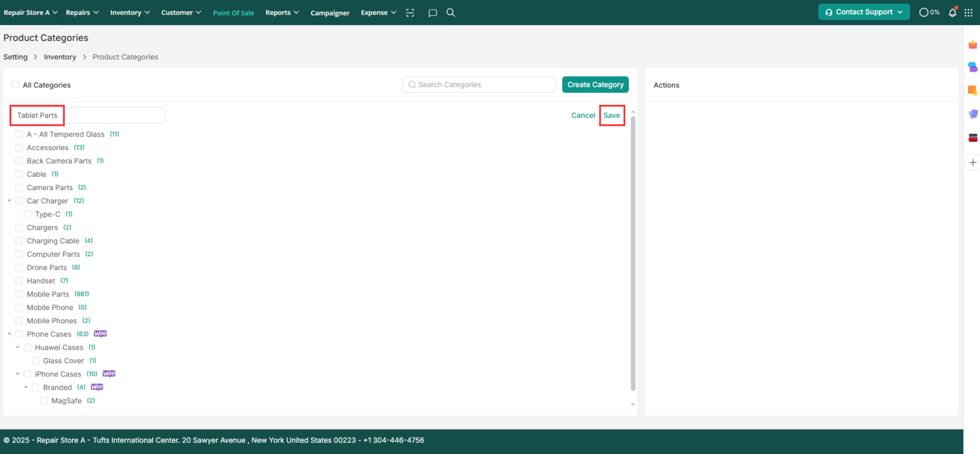The width and height of the screenshot is (980, 454).
Task: Click the Product Categories breadcrumb text
Action: pyautogui.click(x=125, y=57)
